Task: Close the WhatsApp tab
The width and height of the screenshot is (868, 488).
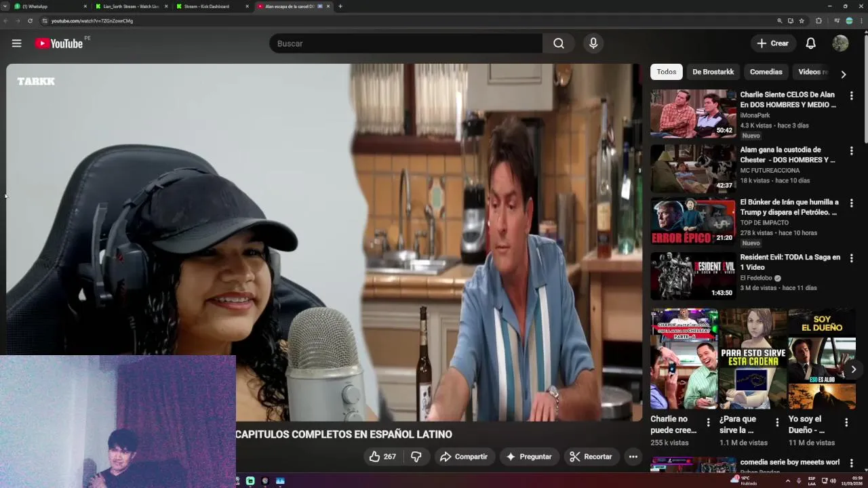Action: (x=85, y=6)
